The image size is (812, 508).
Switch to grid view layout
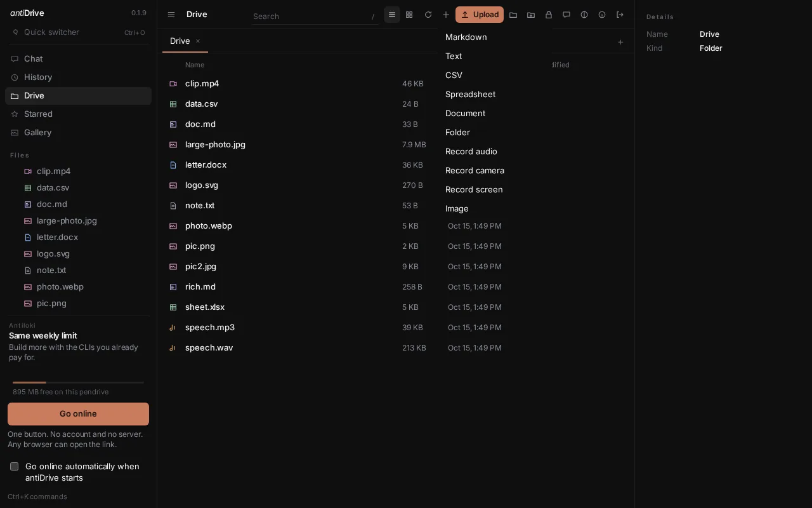[x=409, y=15]
